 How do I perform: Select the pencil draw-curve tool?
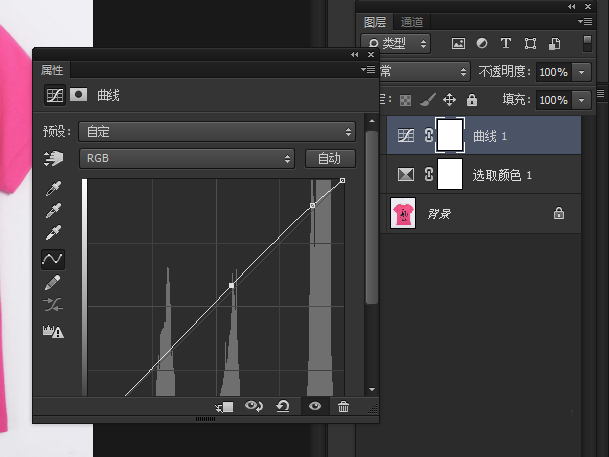coord(53,282)
